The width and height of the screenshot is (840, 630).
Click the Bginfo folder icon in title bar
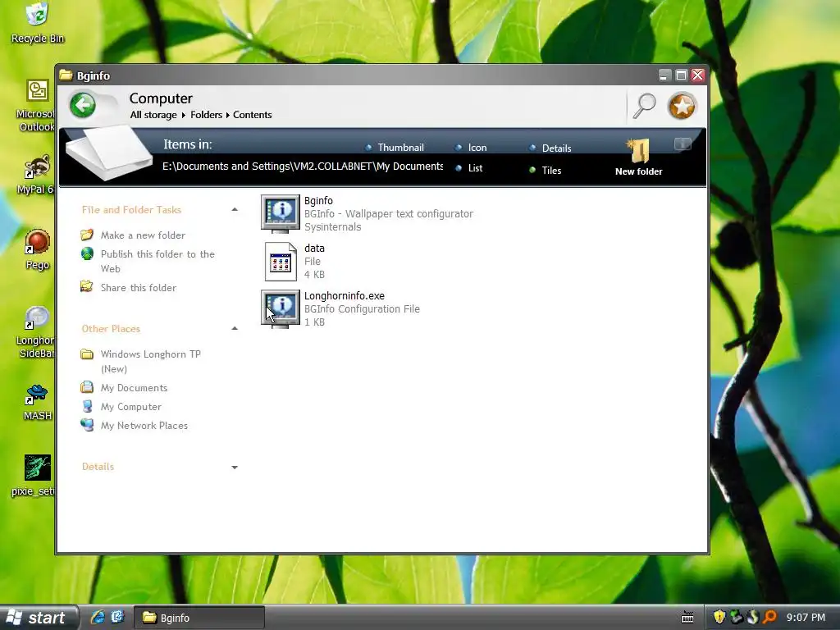(66, 75)
